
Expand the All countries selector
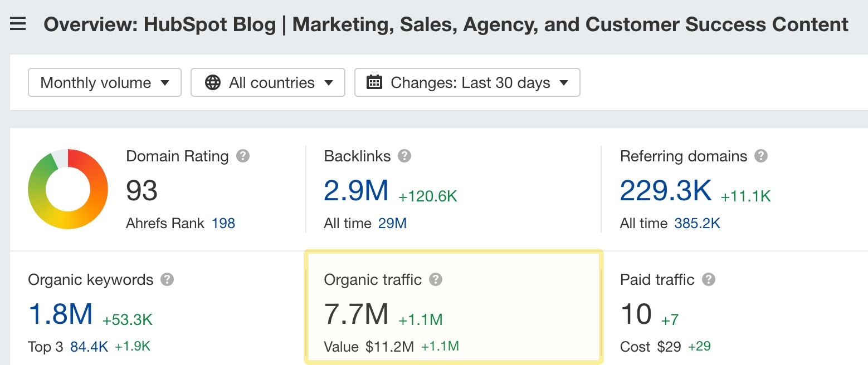click(x=268, y=82)
